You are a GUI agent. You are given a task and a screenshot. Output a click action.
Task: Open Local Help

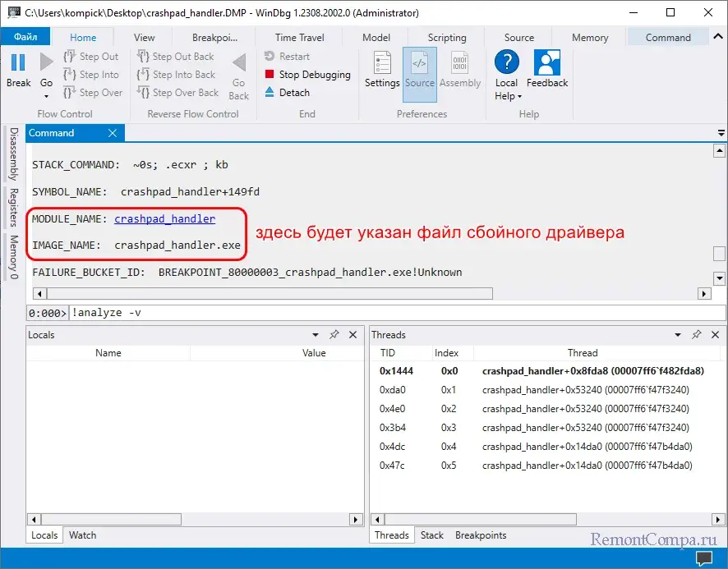coord(506,76)
